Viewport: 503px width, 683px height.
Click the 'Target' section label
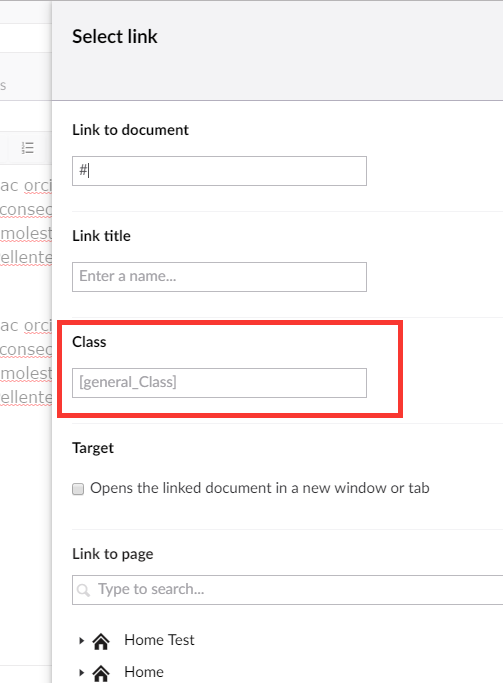[93, 448]
